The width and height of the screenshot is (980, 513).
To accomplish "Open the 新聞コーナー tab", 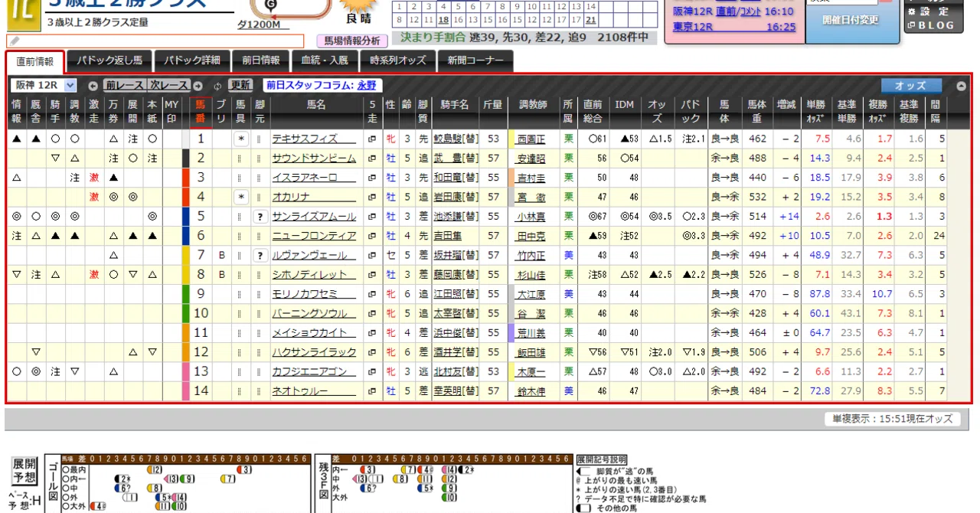I will coord(475,60).
